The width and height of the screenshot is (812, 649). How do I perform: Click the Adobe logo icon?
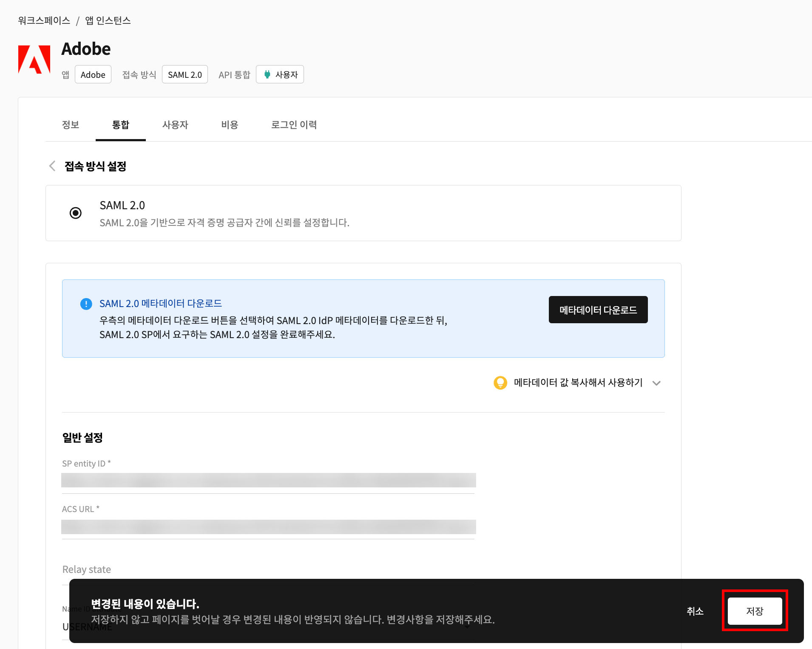click(34, 60)
